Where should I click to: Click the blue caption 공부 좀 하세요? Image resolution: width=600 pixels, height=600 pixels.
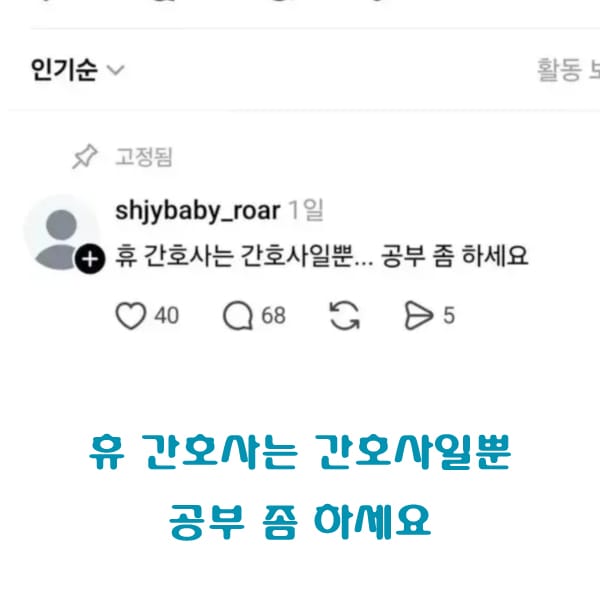[300, 522]
